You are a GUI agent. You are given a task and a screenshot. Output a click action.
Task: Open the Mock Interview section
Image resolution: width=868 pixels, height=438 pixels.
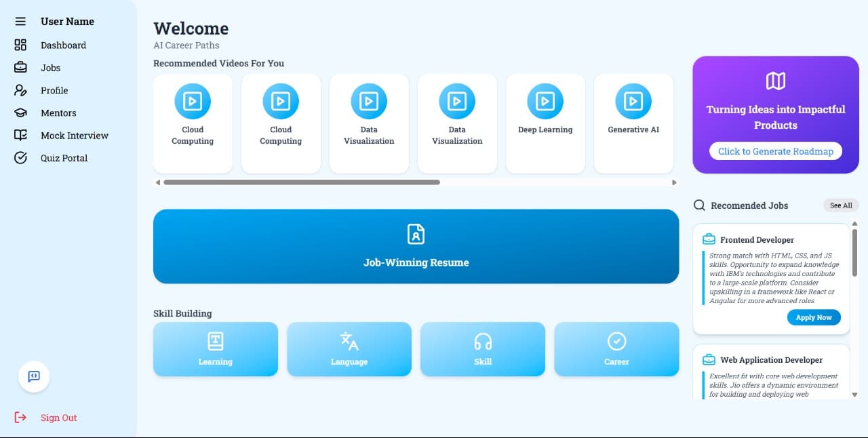click(75, 135)
